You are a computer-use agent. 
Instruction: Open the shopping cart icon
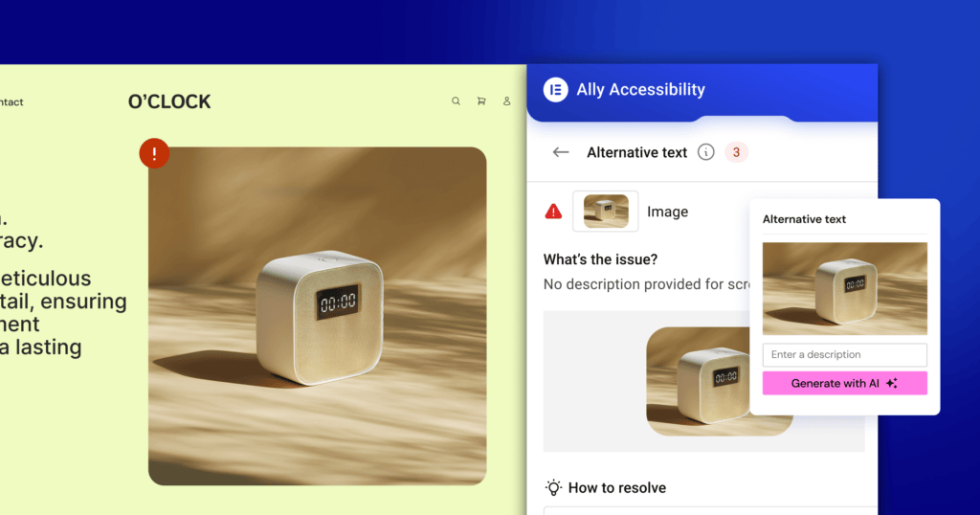click(481, 101)
